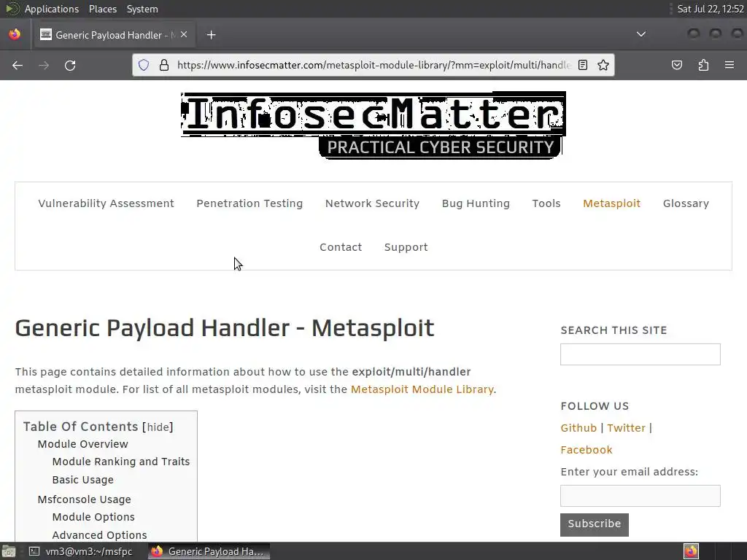Toggle reader view icon in address bar

tap(583, 65)
